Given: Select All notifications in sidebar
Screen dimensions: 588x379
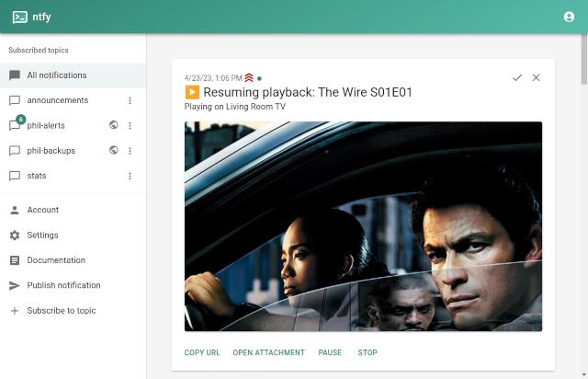Looking at the screenshot, I should click(73, 75).
